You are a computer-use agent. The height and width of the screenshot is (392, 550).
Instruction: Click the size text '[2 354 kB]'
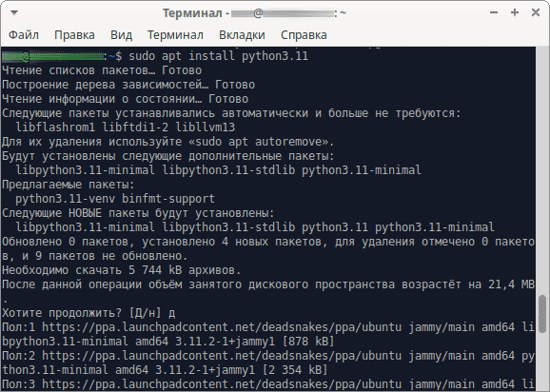point(294,369)
